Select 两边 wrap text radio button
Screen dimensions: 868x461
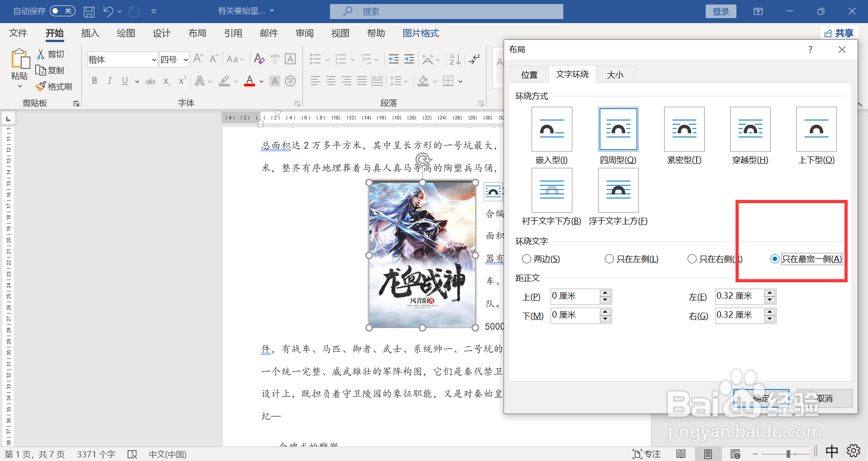(x=527, y=259)
